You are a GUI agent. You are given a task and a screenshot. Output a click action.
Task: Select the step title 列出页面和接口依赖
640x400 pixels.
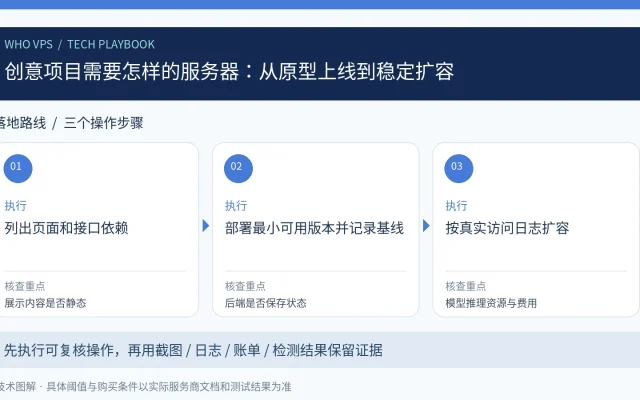pos(67,228)
